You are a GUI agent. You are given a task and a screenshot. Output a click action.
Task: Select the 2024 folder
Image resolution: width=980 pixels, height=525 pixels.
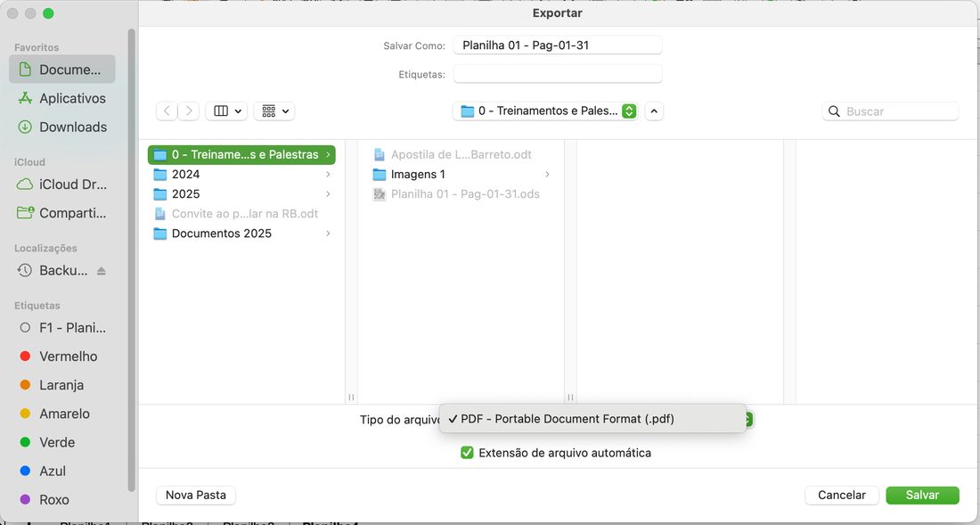241,175
